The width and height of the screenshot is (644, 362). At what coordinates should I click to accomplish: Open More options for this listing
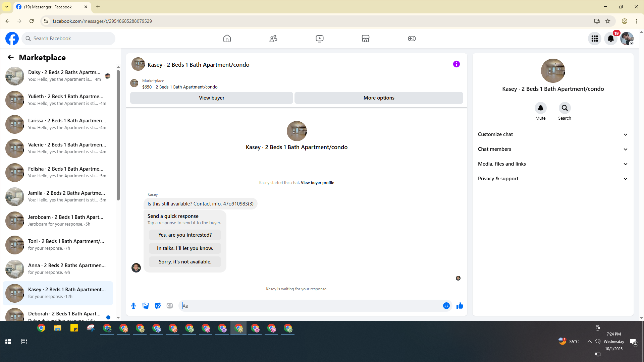pos(379,98)
